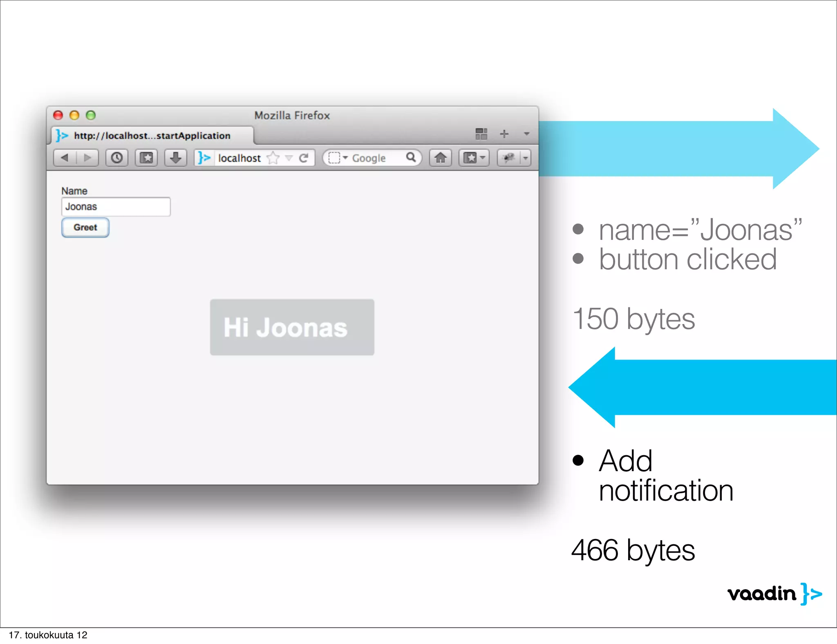
Task: Open the search engine selector dropdown
Action: tap(338, 158)
